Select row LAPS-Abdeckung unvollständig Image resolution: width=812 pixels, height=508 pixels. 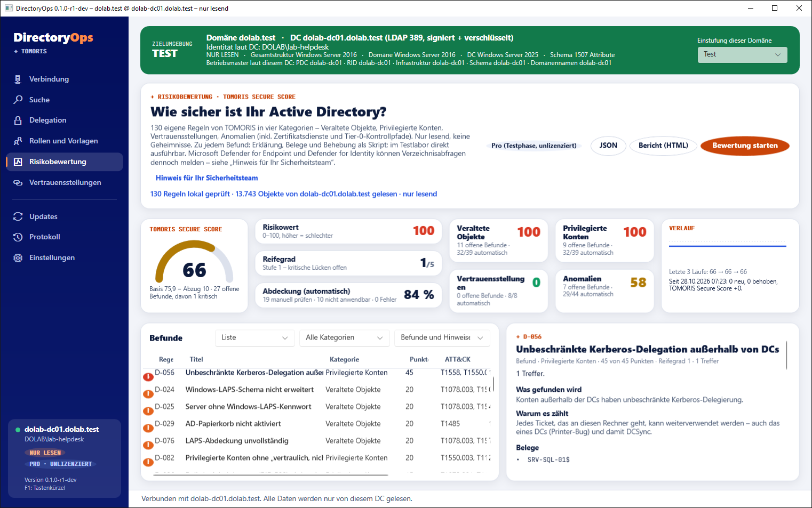pyautogui.click(x=317, y=441)
